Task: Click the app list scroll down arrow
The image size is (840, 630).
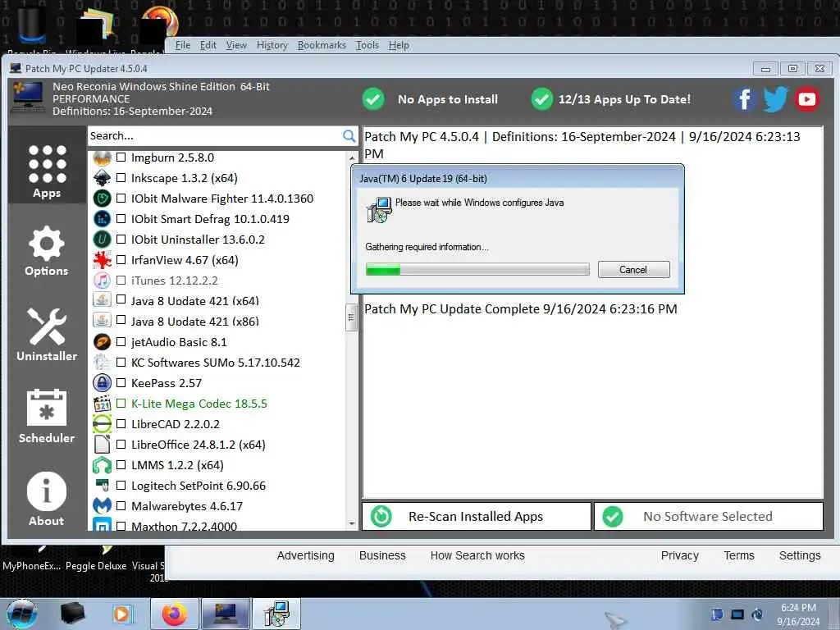Action: tap(351, 523)
